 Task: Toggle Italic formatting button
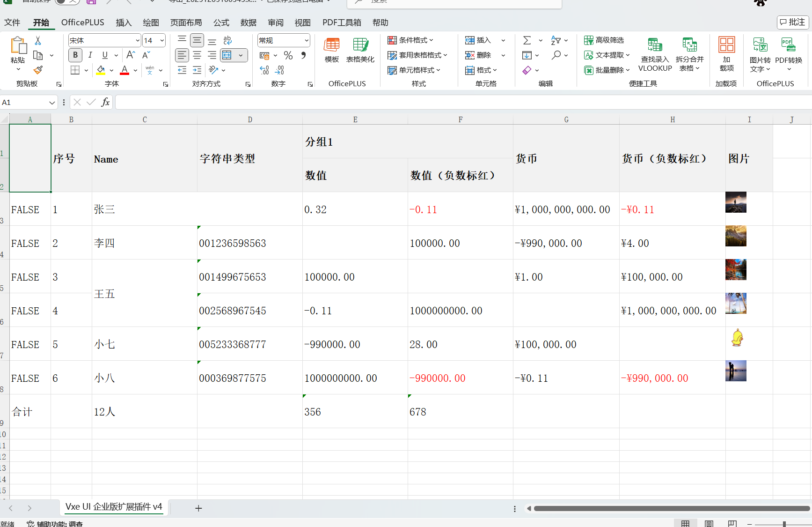90,55
